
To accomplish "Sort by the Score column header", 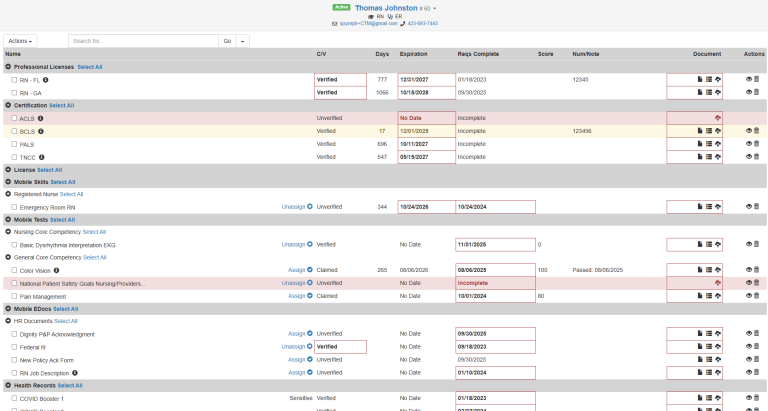I will pyautogui.click(x=545, y=54).
